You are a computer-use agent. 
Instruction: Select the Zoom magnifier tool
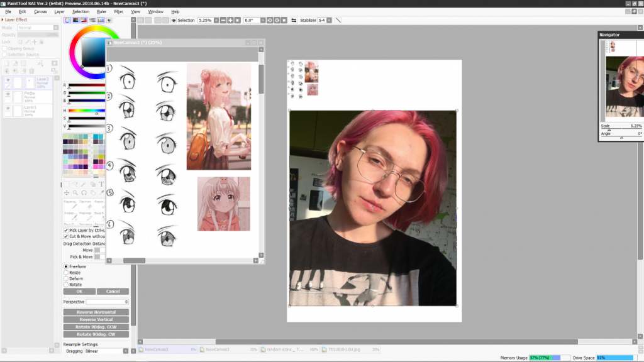click(x=75, y=192)
